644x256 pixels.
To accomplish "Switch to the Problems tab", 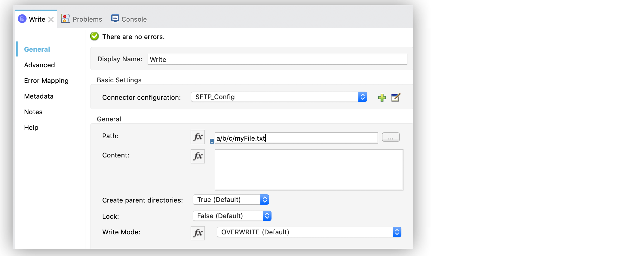I will pyautogui.click(x=87, y=19).
